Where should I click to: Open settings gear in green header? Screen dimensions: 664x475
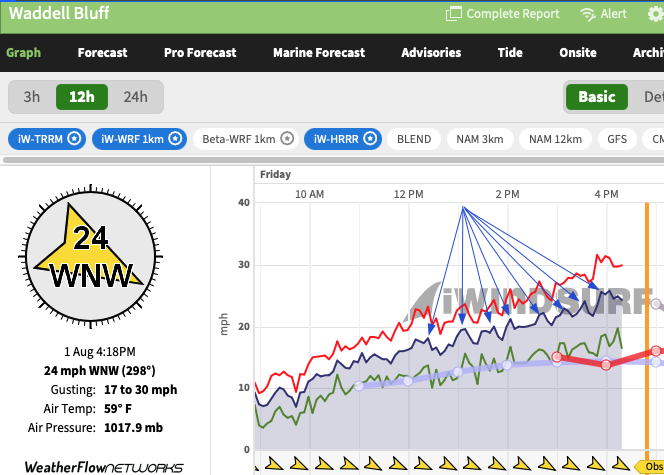click(x=656, y=14)
